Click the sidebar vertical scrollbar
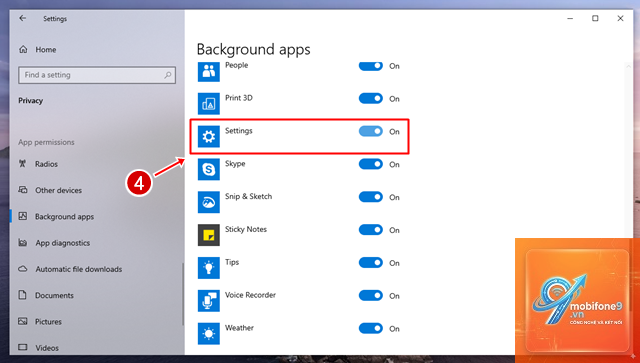Screen dimensions: 640x363 pos(182,294)
